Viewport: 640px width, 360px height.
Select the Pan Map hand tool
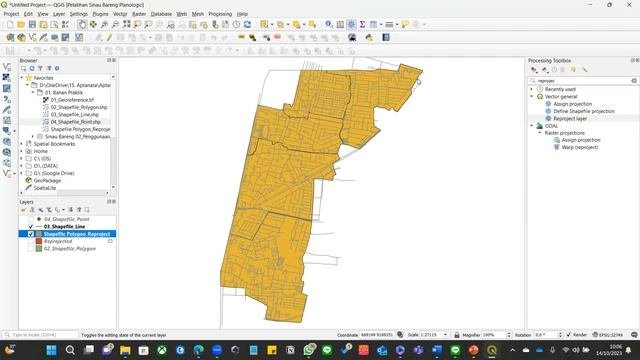click(x=82, y=24)
